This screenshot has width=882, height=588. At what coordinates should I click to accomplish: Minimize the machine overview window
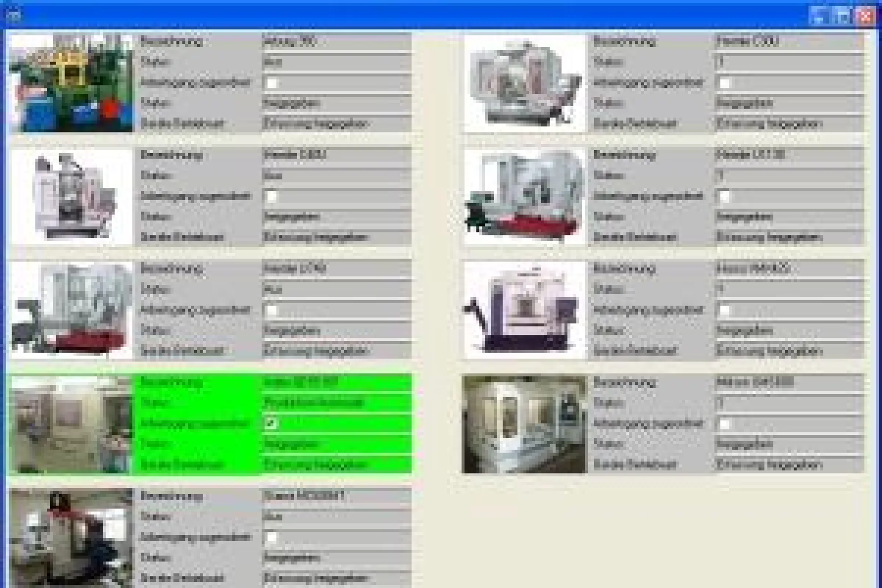(820, 15)
